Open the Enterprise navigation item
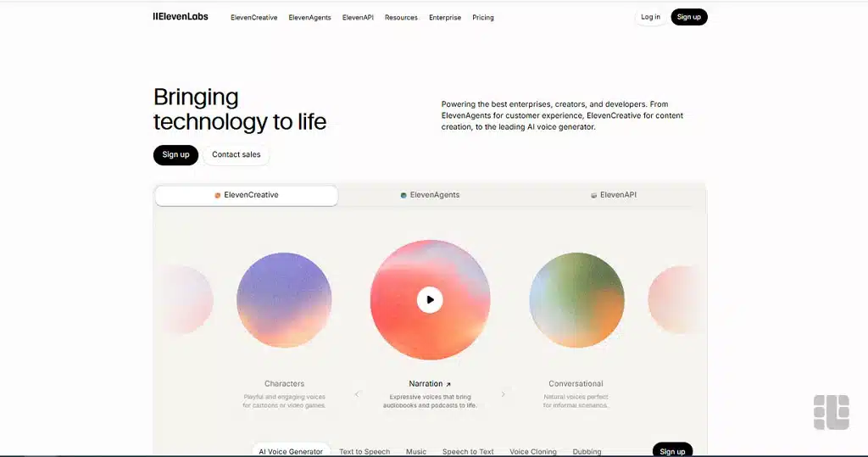Image resolution: width=868 pixels, height=457 pixels. pyautogui.click(x=445, y=18)
